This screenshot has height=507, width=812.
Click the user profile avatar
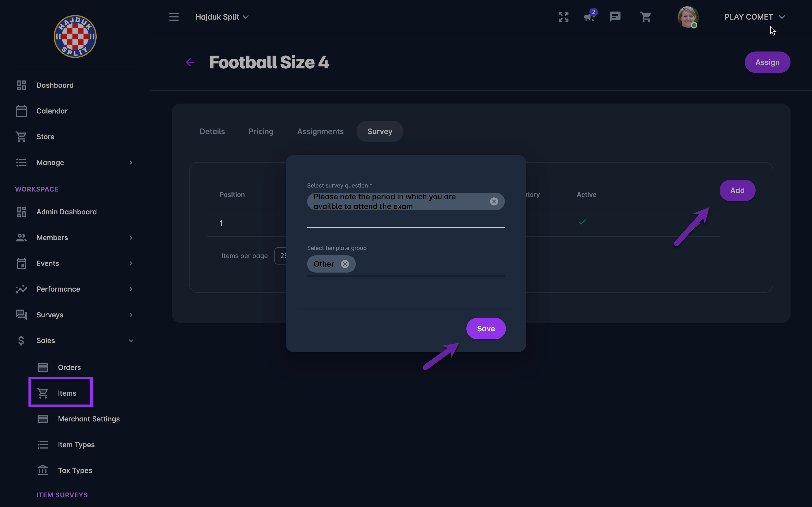click(x=687, y=17)
